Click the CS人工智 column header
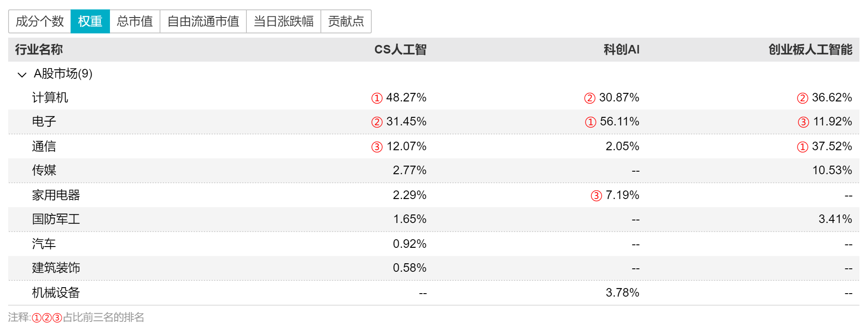The width and height of the screenshot is (868, 330). 400,50
